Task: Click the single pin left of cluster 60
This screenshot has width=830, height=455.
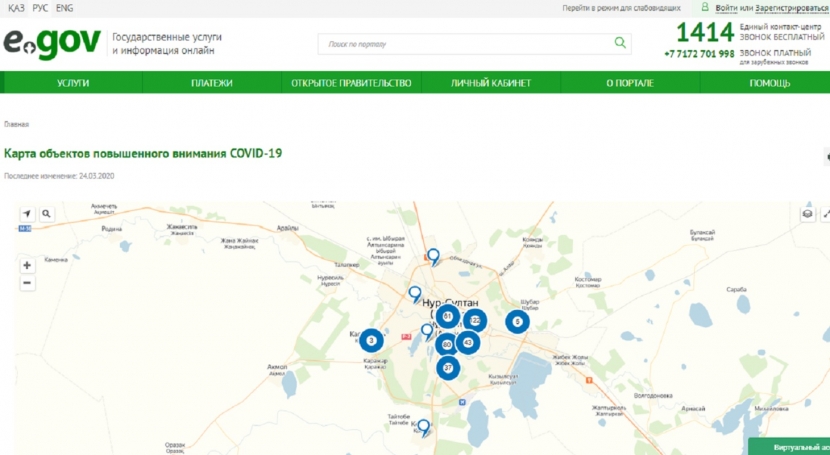Action: coord(428,332)
